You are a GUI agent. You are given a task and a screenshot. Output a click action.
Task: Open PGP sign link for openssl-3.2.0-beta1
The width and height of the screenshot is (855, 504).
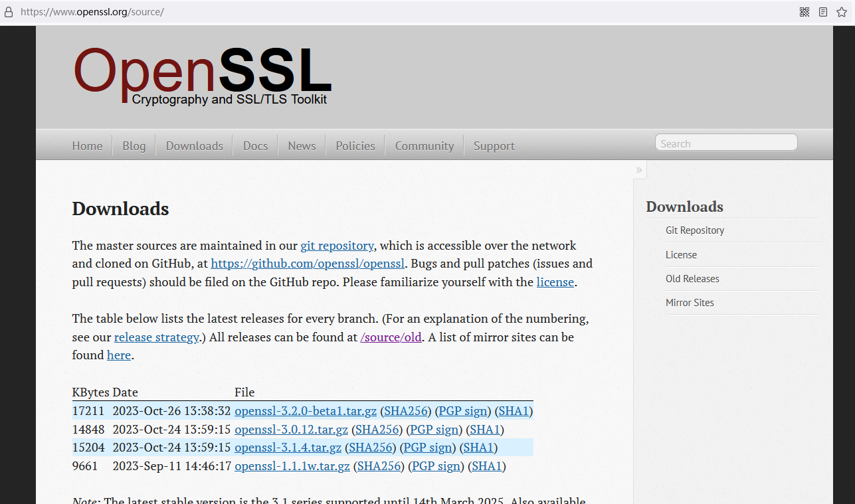pos(463,411)
